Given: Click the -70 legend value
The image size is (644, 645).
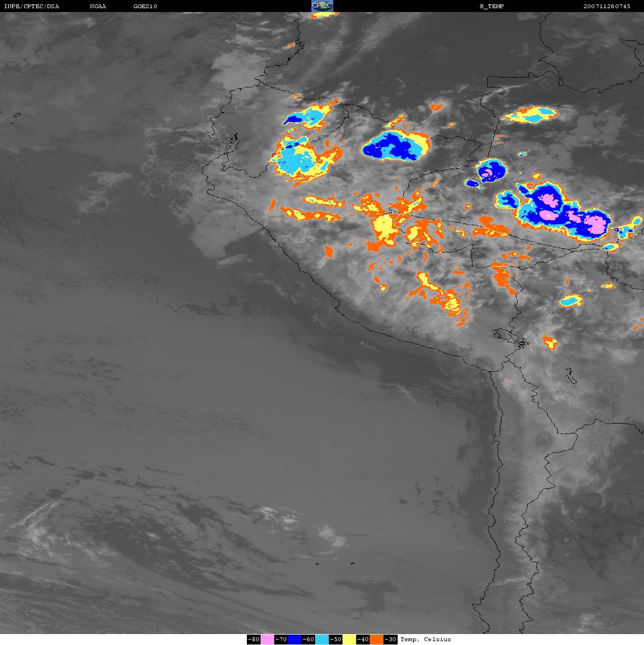Looking at the screenshot, I should 281,639.
